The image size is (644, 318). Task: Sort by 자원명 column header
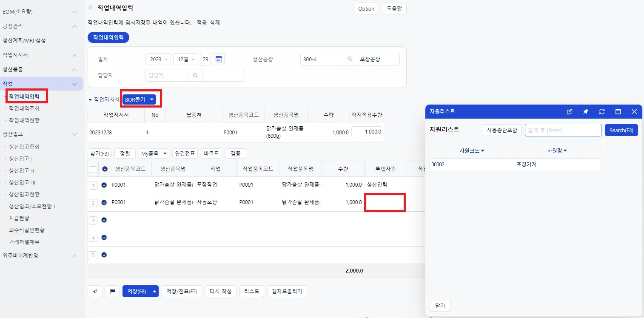(557, 150)
